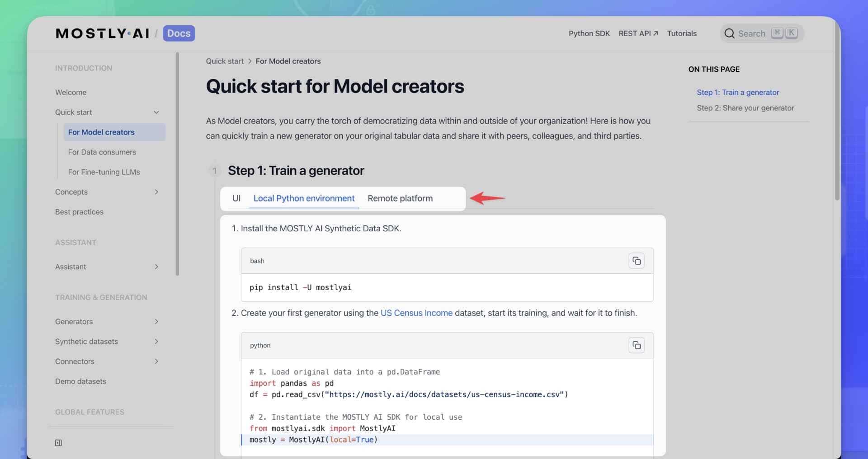Click the pip install -U mostlyai command
Viewport: 868px width, 459px height.
(300, 287)
